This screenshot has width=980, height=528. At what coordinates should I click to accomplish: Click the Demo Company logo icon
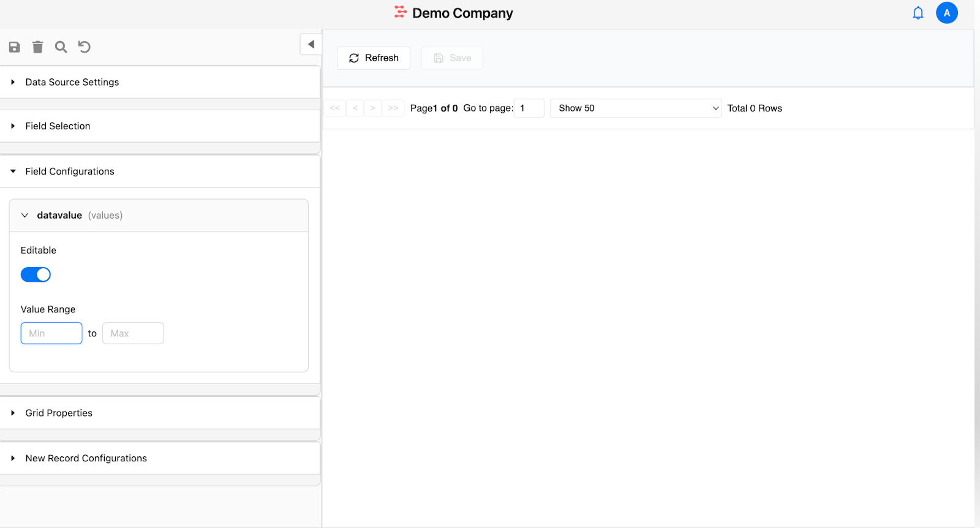(400, 12)
